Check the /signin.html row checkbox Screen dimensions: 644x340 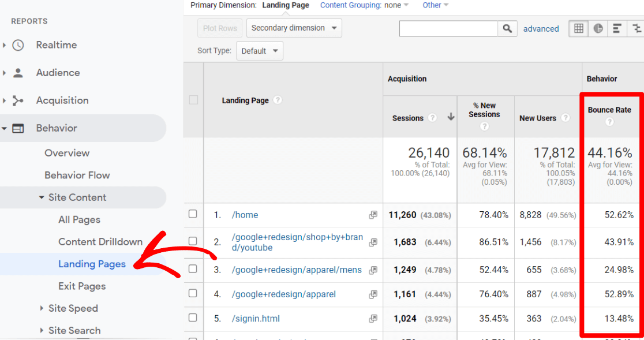coord(193,317)
